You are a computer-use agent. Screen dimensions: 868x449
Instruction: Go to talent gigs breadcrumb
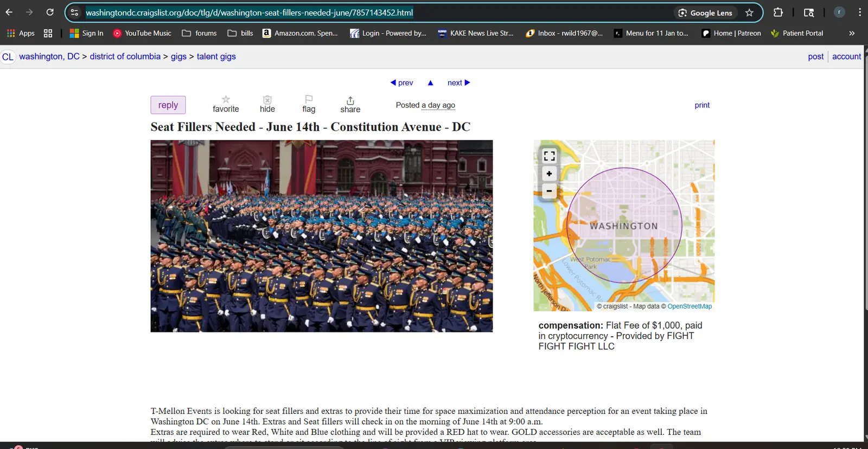[216, 56]
